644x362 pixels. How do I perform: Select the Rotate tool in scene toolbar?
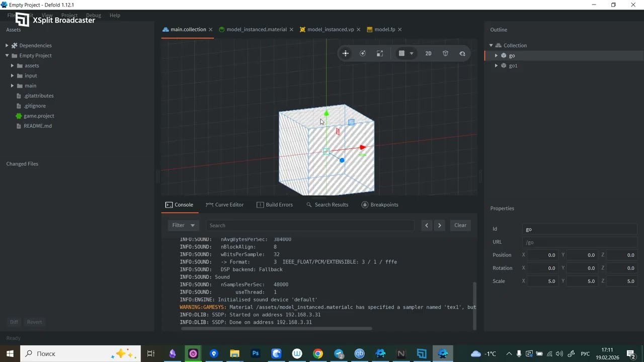pyautogui.click(x=363, y=53)
